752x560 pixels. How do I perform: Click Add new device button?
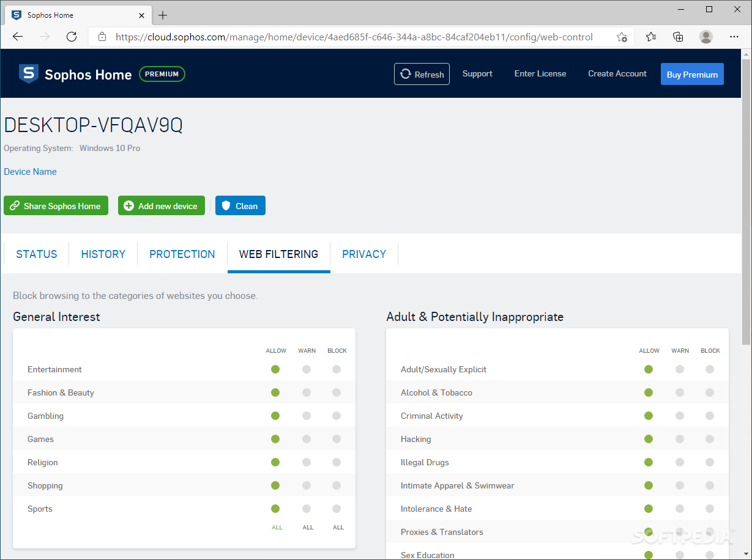162,205
